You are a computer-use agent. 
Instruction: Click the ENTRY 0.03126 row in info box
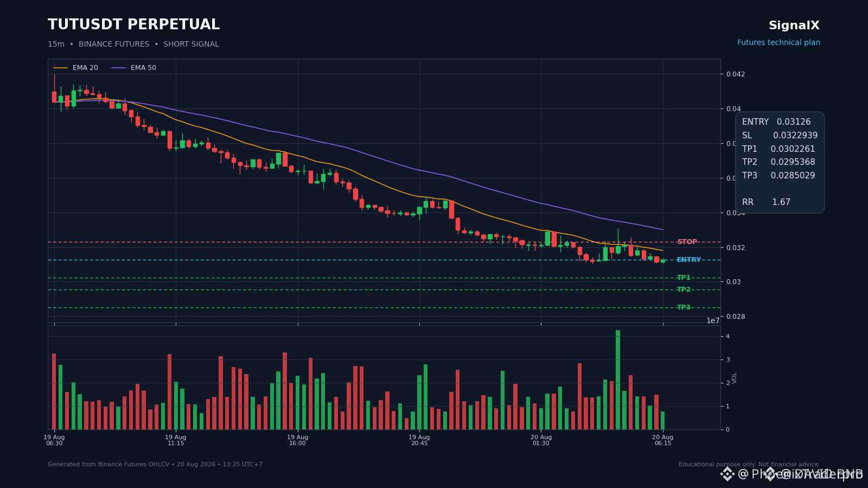coord(776,122)
